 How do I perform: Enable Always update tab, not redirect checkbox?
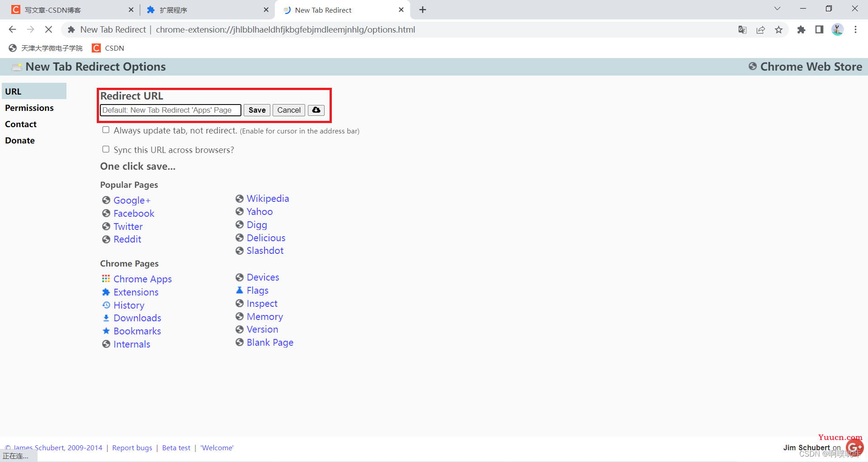pos(106,130)
